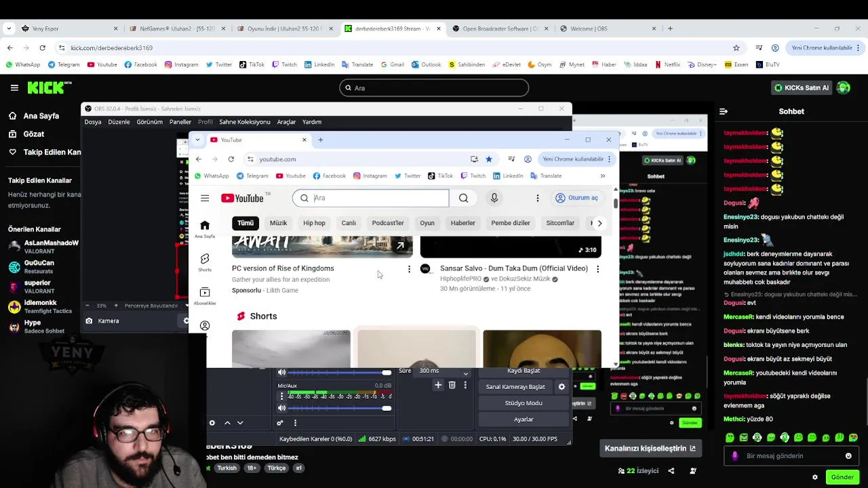The width and height of the screenshot is (868, 488).
Task: Add a filter with the OBS plus icon
Action: click(438, 385)
